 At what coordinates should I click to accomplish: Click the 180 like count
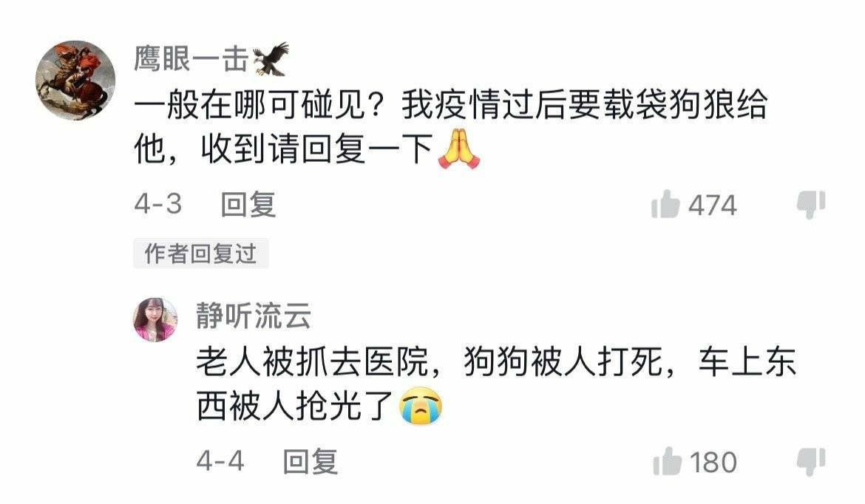coord(713,462)
